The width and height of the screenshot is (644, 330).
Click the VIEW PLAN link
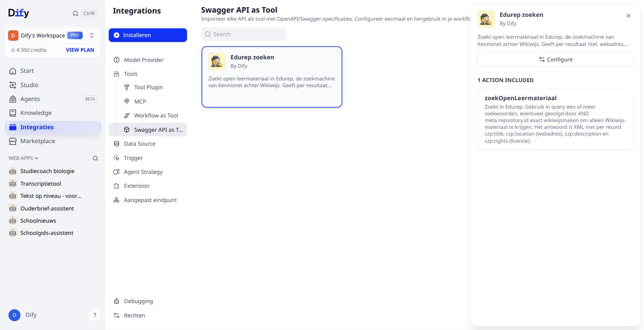pos(80,50)
